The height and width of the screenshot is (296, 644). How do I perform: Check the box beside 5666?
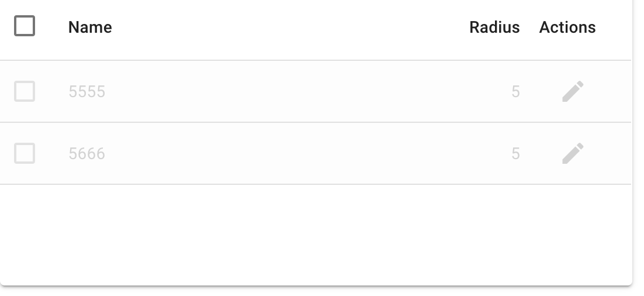pyautogui.click(x=25, y=153)
